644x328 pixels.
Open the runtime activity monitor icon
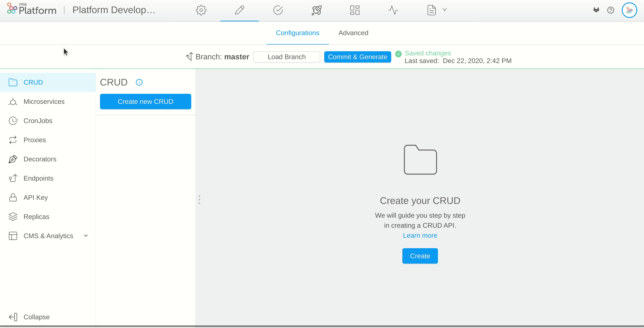(393, 10)
